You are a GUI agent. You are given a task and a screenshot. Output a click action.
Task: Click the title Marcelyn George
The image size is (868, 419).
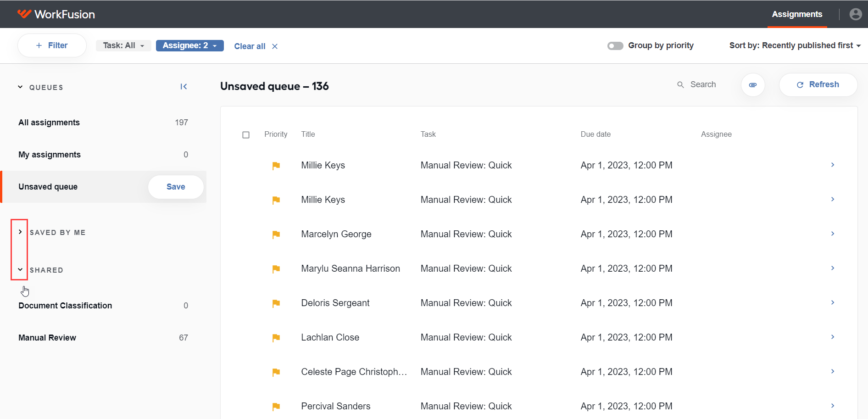tap(336, 234)
